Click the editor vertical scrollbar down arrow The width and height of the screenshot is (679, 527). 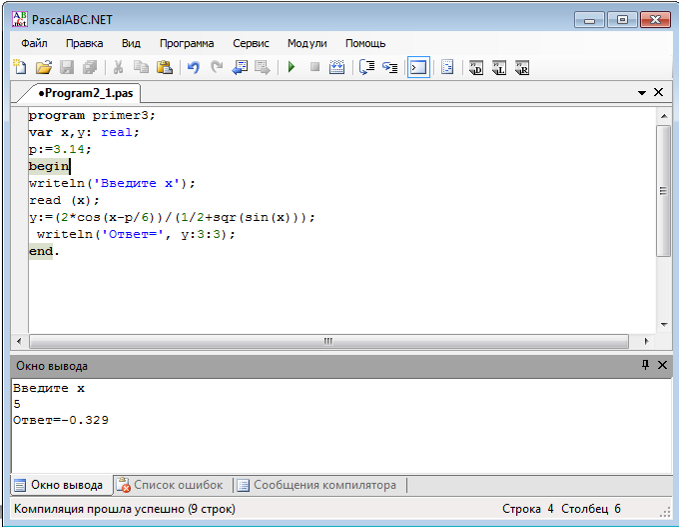(663, 324)
